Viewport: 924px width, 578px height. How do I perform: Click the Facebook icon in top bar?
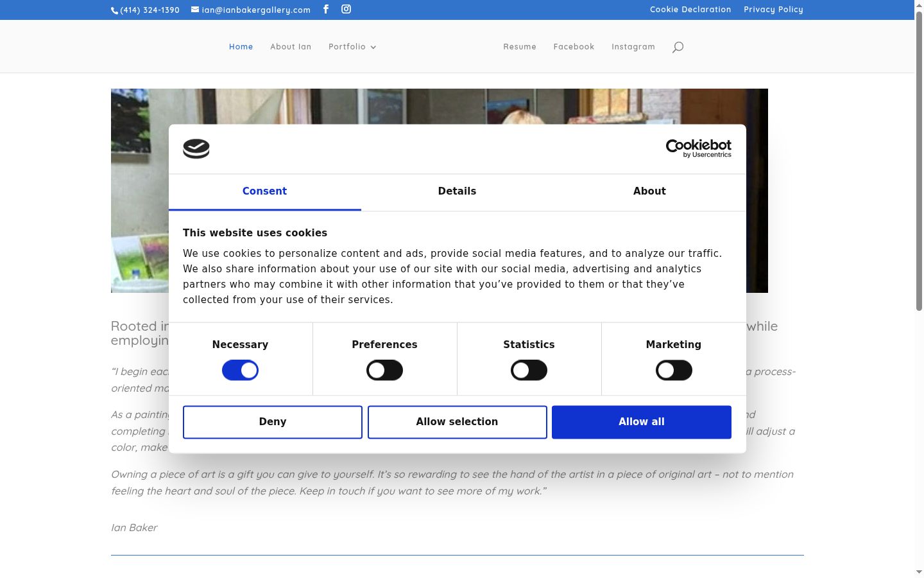pos(326,9)
